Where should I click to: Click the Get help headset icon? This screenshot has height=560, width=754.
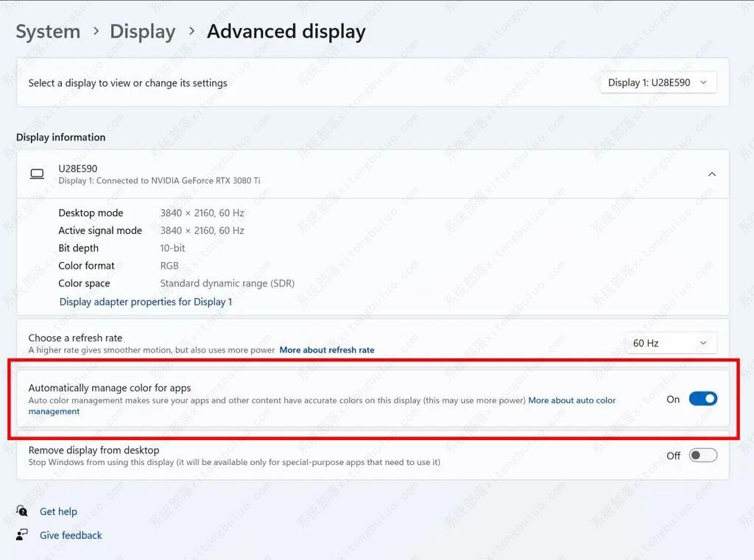[22, 511]
